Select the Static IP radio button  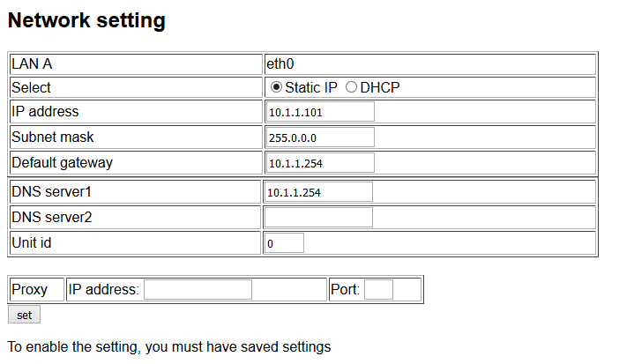pos(277,87)
